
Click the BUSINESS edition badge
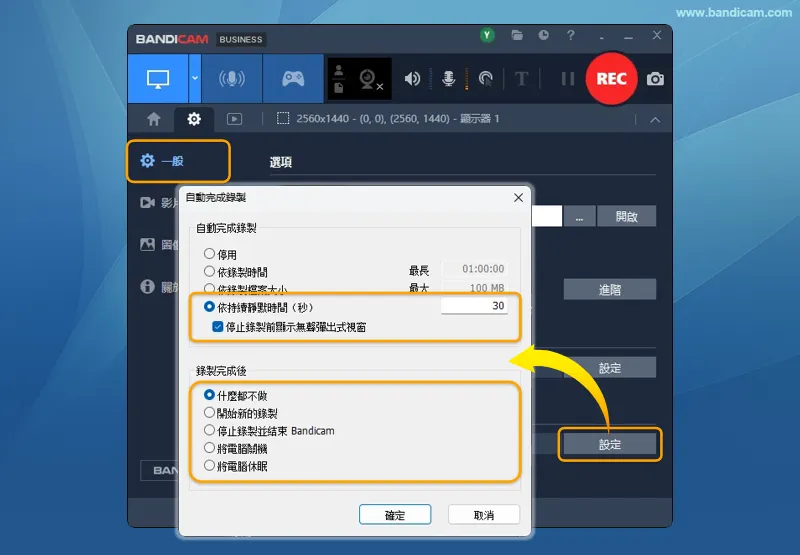241,39
